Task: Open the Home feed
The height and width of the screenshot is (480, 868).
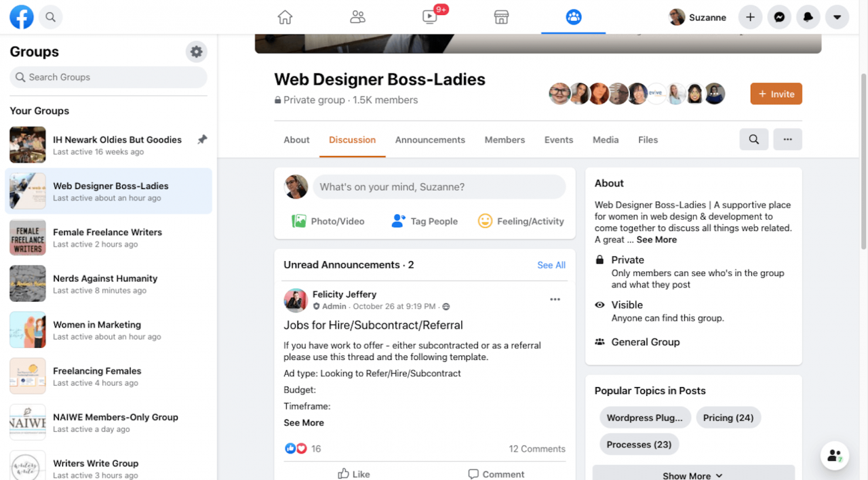Action: click(x=285, y=17)
